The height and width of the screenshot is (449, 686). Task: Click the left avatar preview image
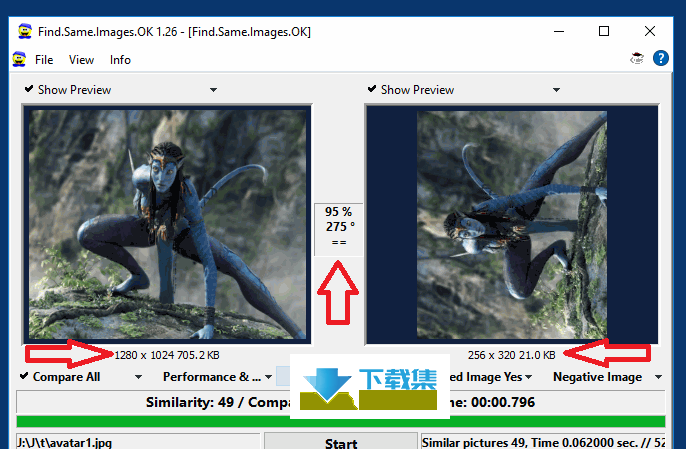168,224
